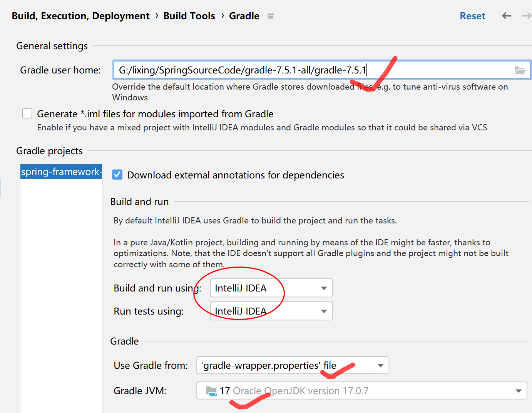Screen dimensions: 532x413
Task: Click the Gradle projects heading
Action: coord(49,151)
